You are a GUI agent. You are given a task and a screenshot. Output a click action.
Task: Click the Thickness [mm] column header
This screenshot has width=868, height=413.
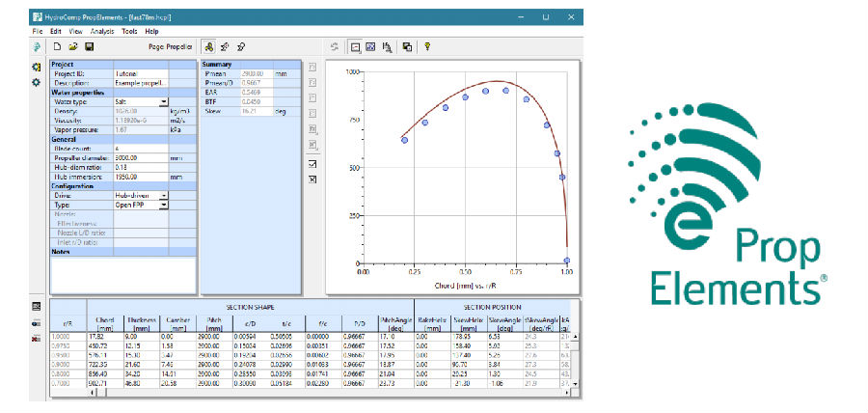tap(142, 324)
